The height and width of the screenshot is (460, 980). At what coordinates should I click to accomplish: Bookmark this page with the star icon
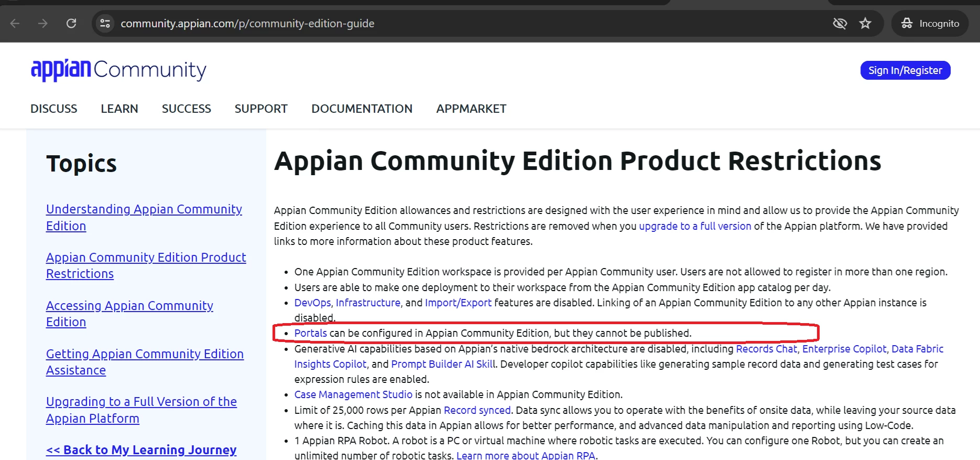[x=865, y=23]
